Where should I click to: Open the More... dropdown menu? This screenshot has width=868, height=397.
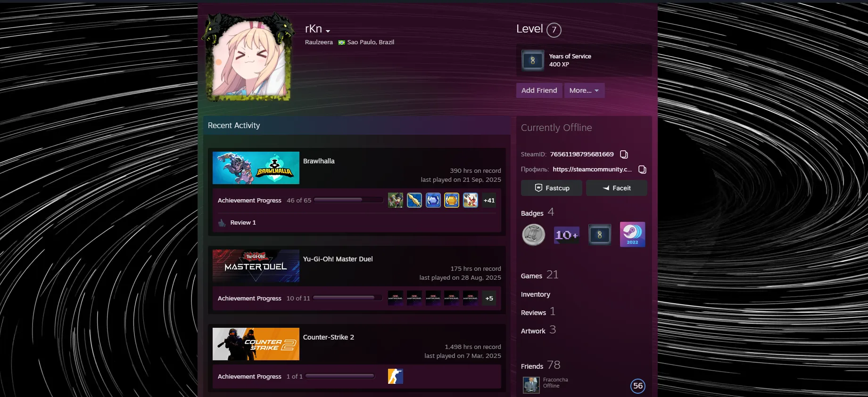(x=584, y=90)
